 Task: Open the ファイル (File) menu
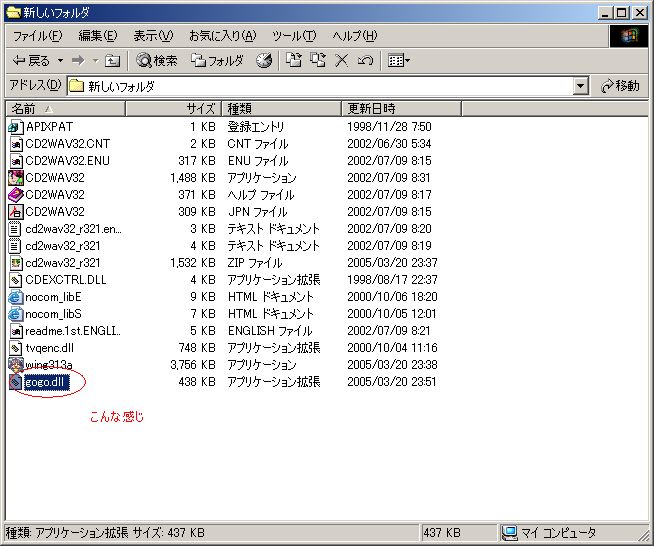[37, 36]
